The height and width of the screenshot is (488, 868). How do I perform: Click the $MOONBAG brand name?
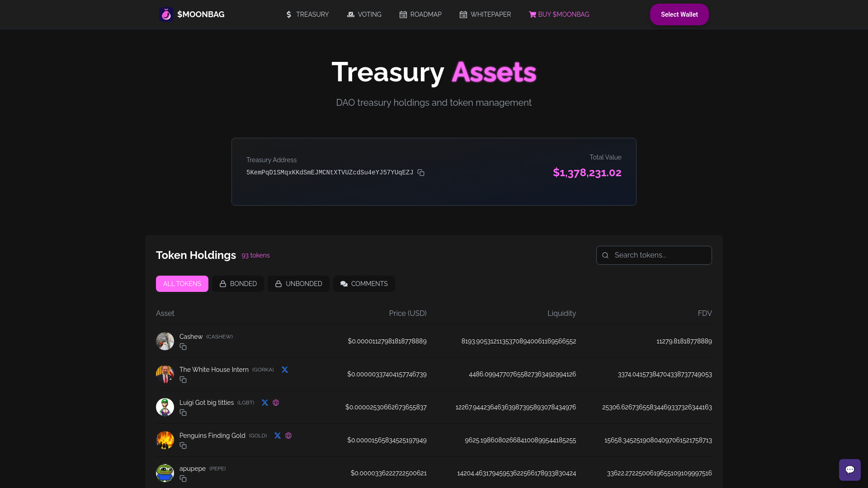201,14
